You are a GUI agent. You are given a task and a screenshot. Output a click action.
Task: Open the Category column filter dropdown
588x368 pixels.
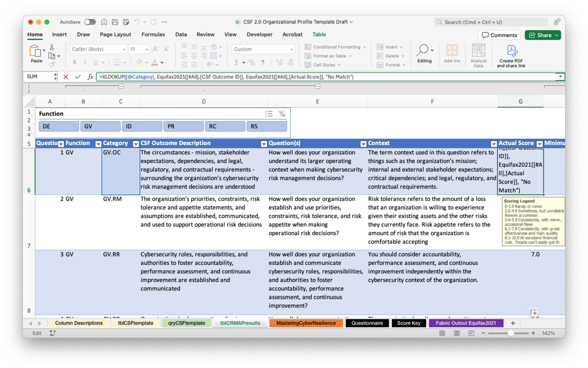(136, 144)
